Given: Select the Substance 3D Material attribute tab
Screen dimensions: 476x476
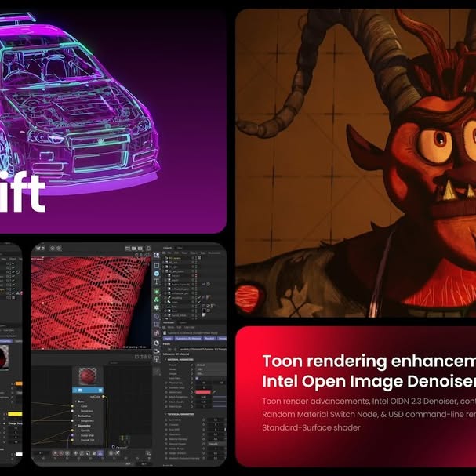Looking at the screenshot, I should (x=189, y=338).
